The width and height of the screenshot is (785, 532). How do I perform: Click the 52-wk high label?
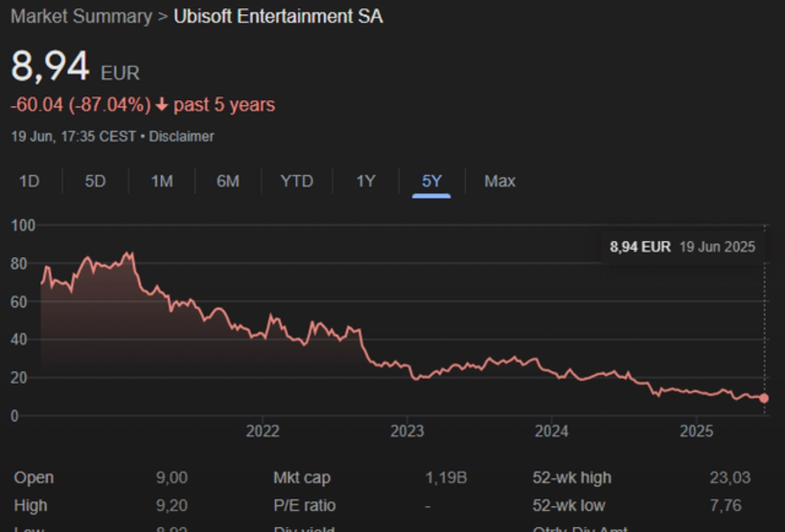tap(572, 478)
